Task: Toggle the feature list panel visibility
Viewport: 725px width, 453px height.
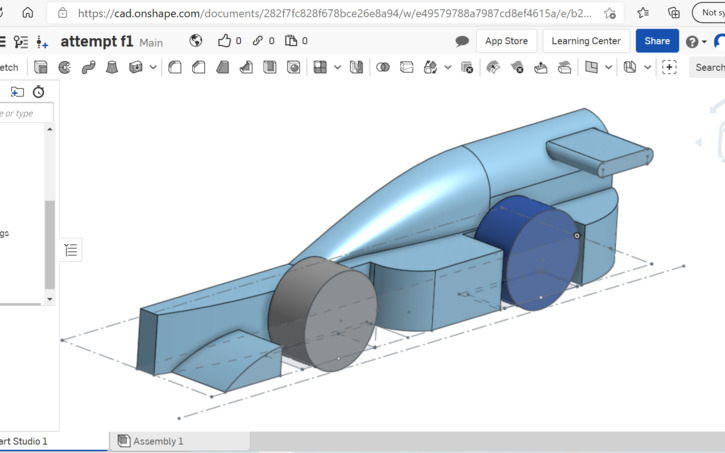Action: point(71,250)
